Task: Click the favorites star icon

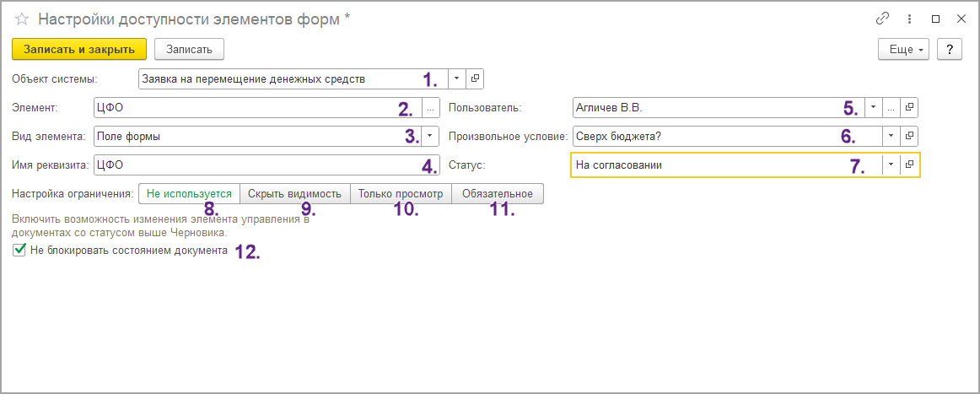Action: tap(22, 19)
